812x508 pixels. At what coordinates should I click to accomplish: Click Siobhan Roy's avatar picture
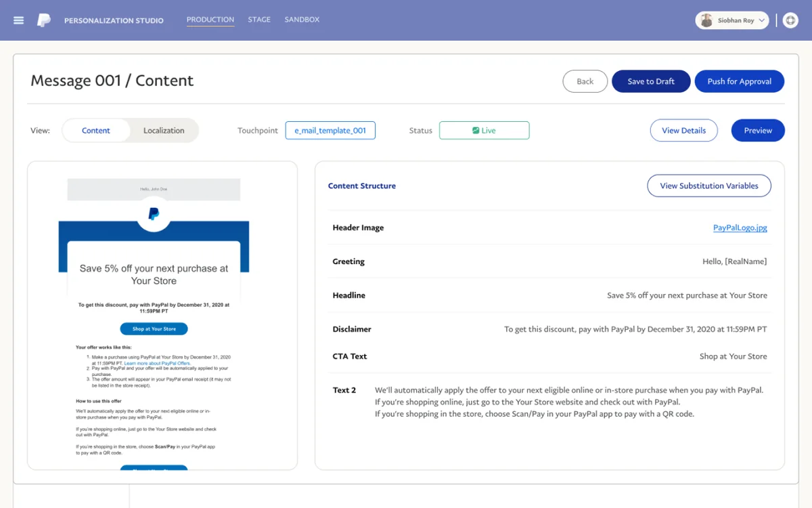click(x=706, y=20)
